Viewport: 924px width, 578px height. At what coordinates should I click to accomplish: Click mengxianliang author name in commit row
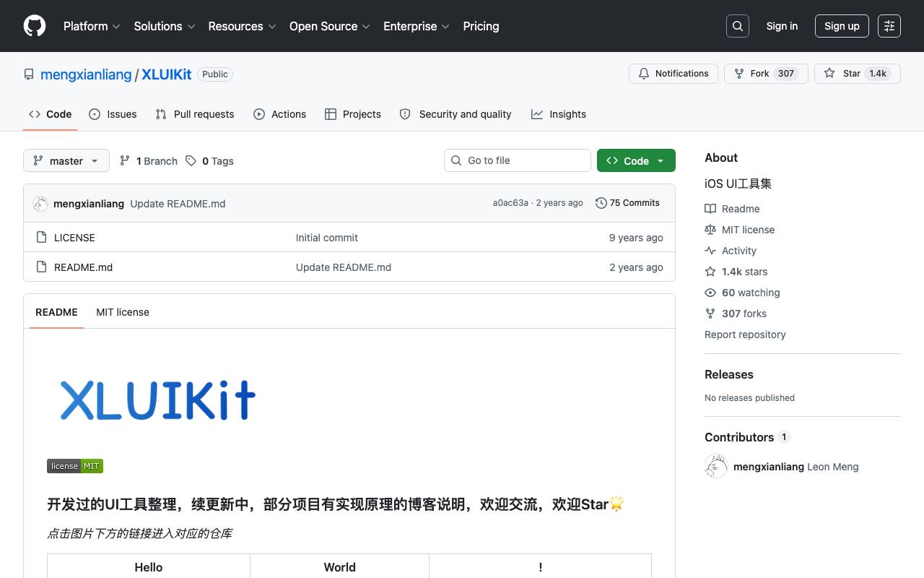tap(89, 204)
